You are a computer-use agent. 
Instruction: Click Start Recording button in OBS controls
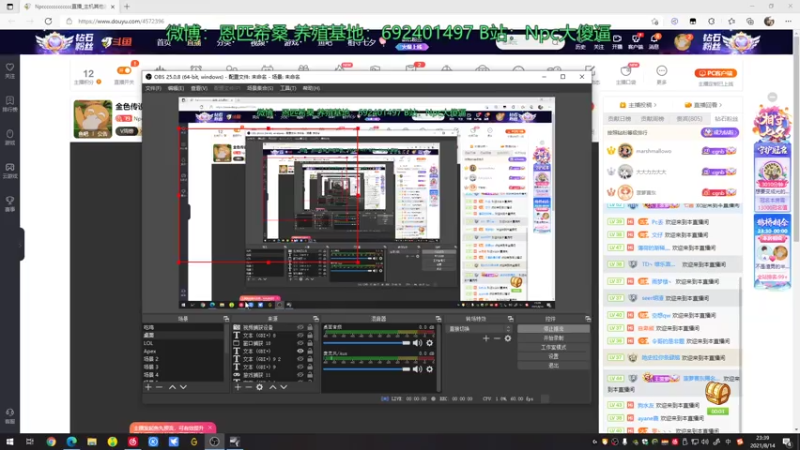(x=553, y=338)
